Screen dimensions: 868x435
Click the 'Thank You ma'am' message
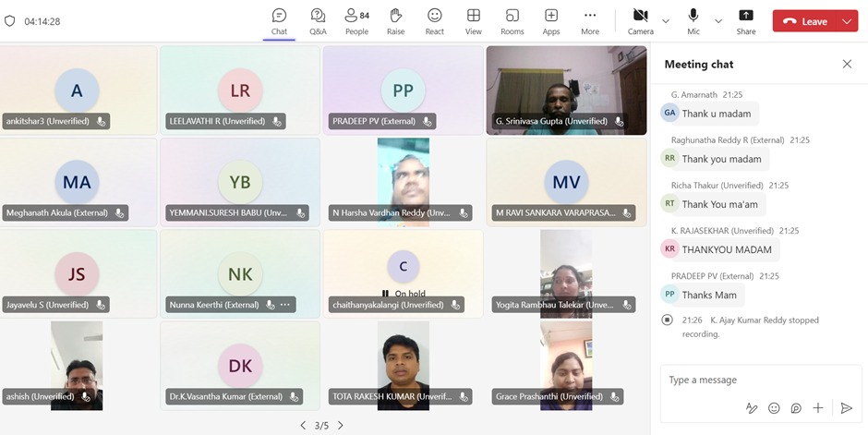coord(719,204)
